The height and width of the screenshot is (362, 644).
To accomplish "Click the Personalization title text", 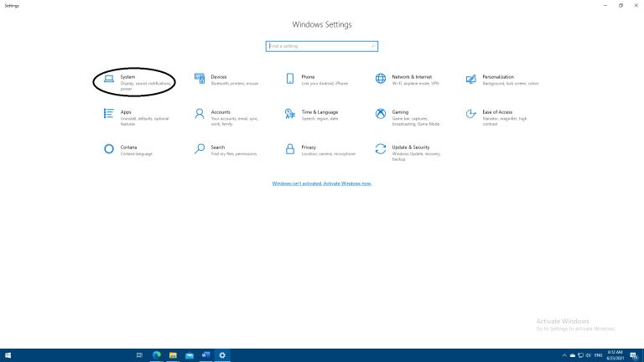I will click(498, 77).
